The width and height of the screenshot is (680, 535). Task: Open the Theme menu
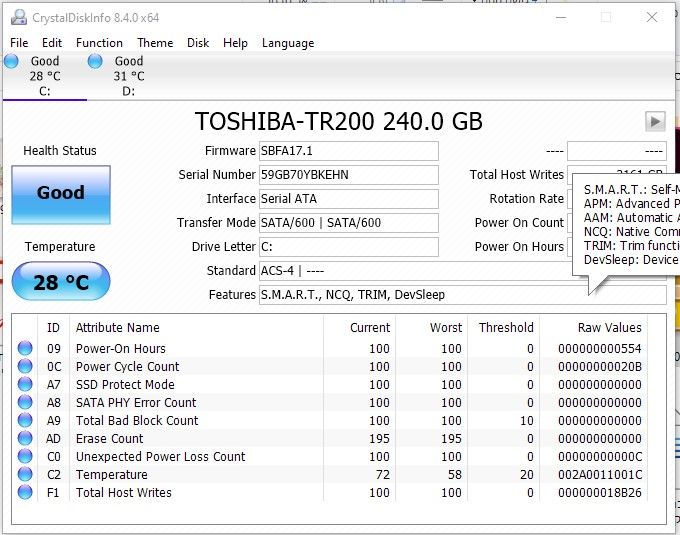pyautogui.click(x=155, y=43)
